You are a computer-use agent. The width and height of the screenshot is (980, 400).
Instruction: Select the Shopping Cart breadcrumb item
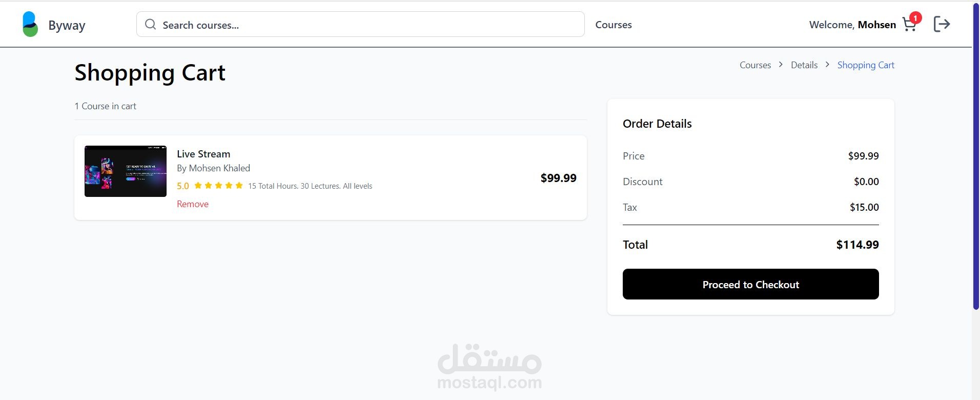865,65
